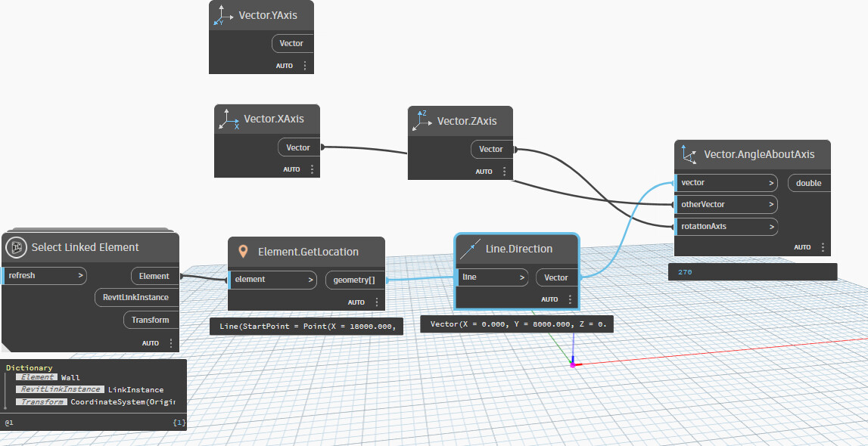
Task: Open Vector.ZAxis node options menu
Action: (504, 172)
